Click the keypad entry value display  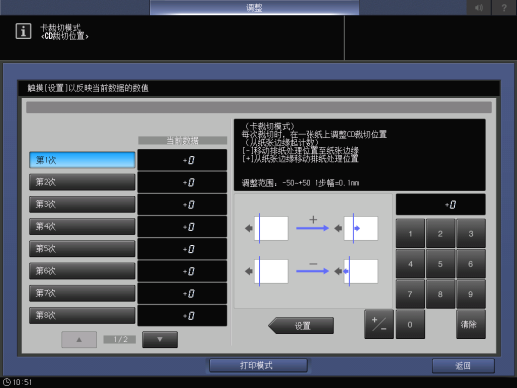441,204
